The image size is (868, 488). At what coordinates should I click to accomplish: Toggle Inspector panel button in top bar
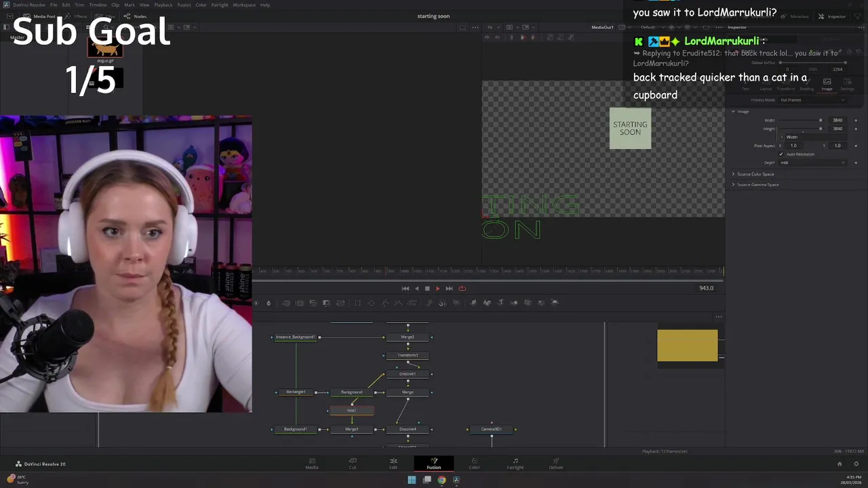[833, 16]
